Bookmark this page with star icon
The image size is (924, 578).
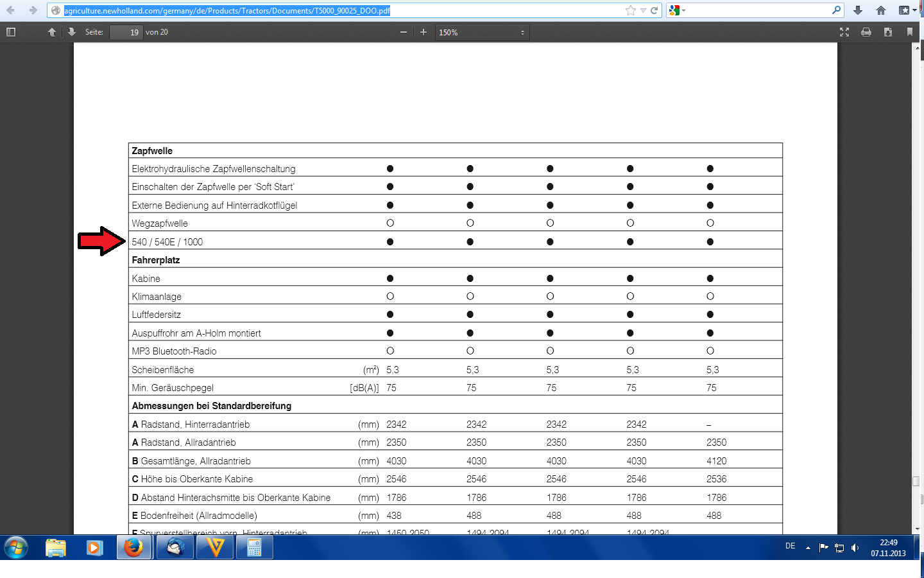(x=631, y=10)
